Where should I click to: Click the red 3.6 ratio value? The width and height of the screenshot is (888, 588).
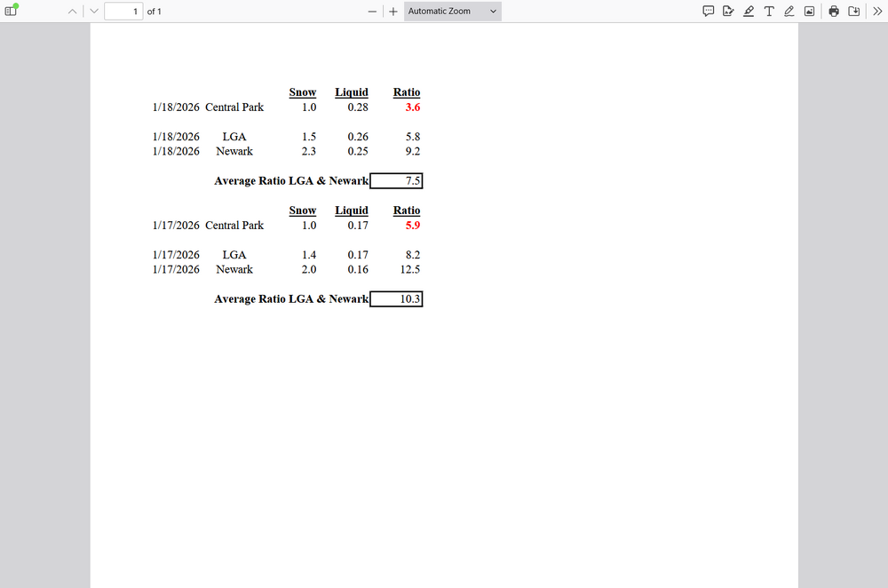tap(412, 107)
